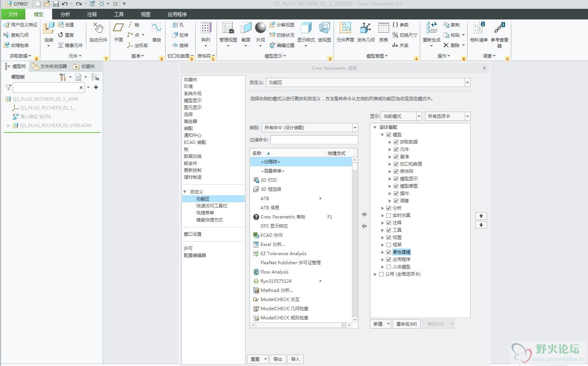
Task: Collapse the 设计装配 tree node
Action: point(375,127)
